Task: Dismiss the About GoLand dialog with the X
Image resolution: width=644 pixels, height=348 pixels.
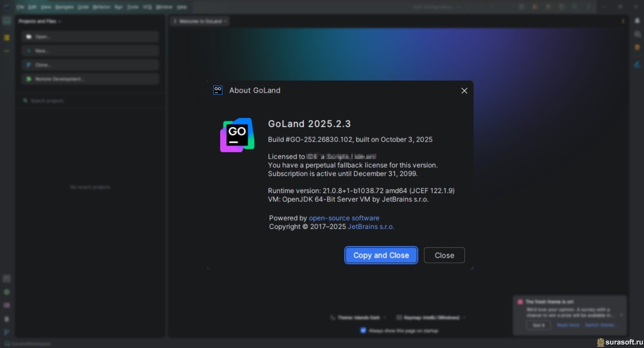Action: (x=464, y=91)
